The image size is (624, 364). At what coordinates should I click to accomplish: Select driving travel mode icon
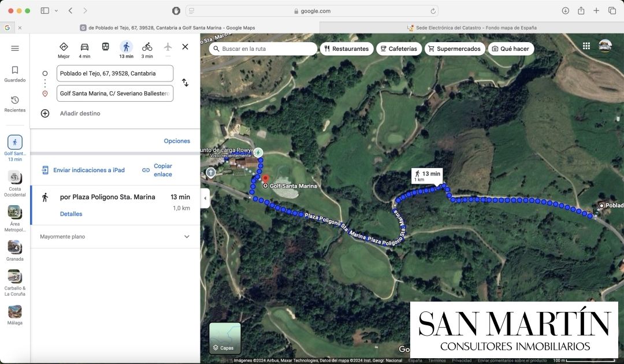[x=84, y=47]
